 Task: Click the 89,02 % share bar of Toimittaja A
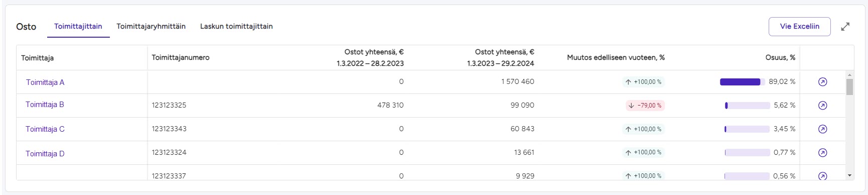(x=743, y=82)
